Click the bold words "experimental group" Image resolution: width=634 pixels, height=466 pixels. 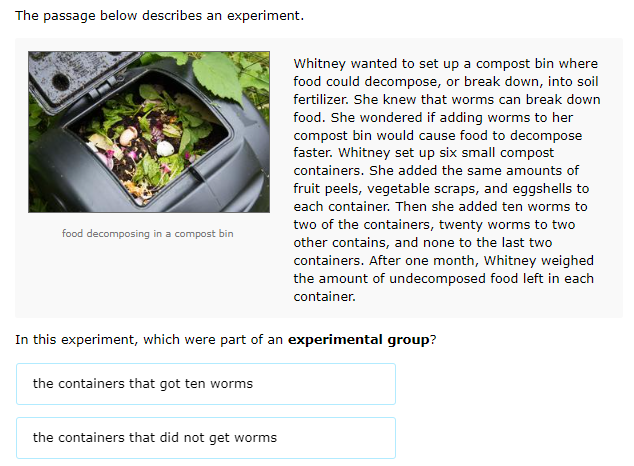[359, 339]
